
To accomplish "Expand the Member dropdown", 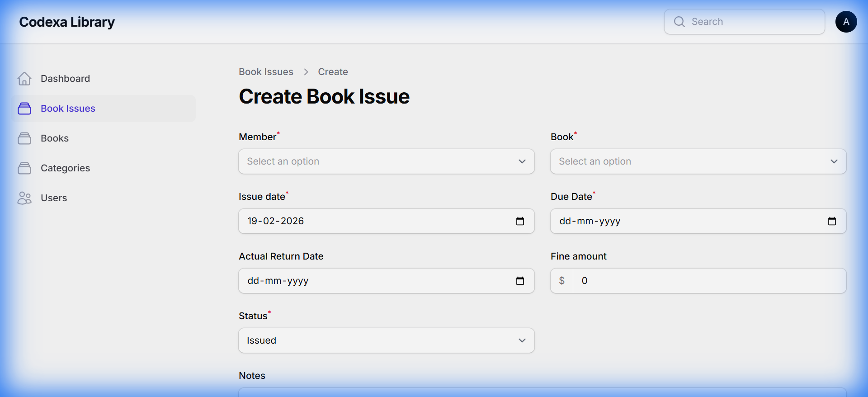I will click(386, 161).
